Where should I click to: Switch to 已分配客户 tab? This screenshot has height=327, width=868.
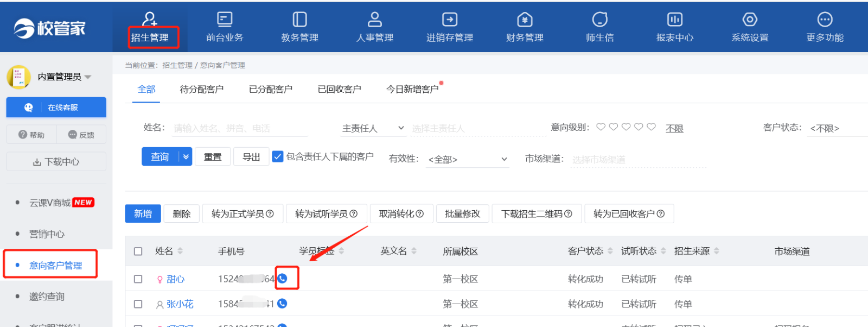coord(271,89)
